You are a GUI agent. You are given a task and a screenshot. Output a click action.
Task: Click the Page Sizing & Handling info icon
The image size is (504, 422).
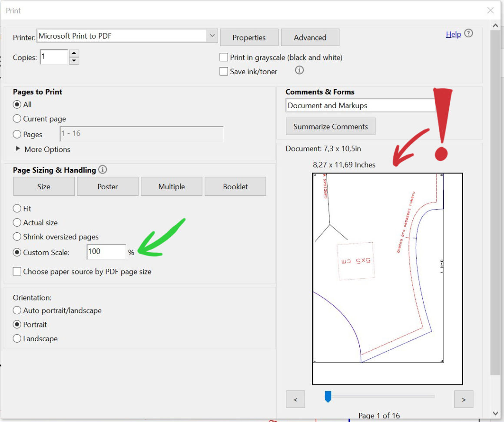(103, 170)
